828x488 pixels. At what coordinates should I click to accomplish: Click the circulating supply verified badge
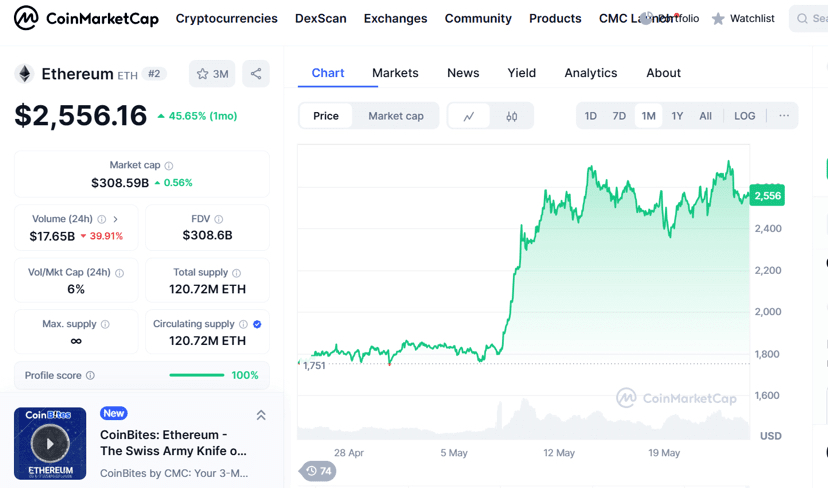[258, 324]
